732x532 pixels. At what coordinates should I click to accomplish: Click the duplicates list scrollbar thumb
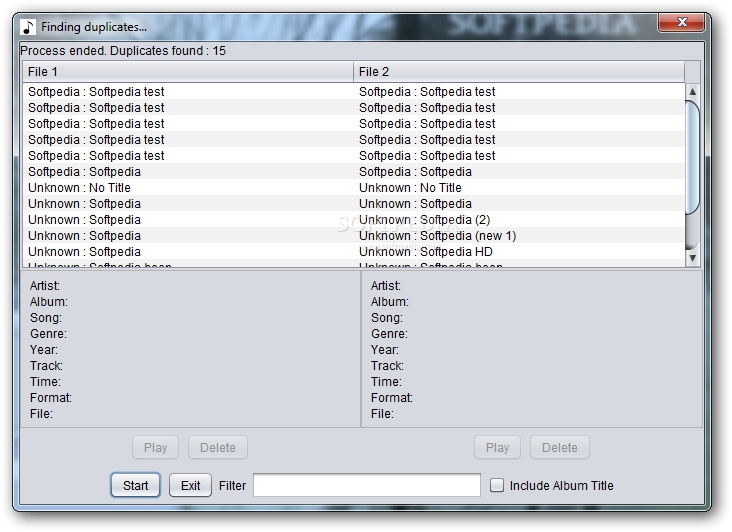[692, 157]
